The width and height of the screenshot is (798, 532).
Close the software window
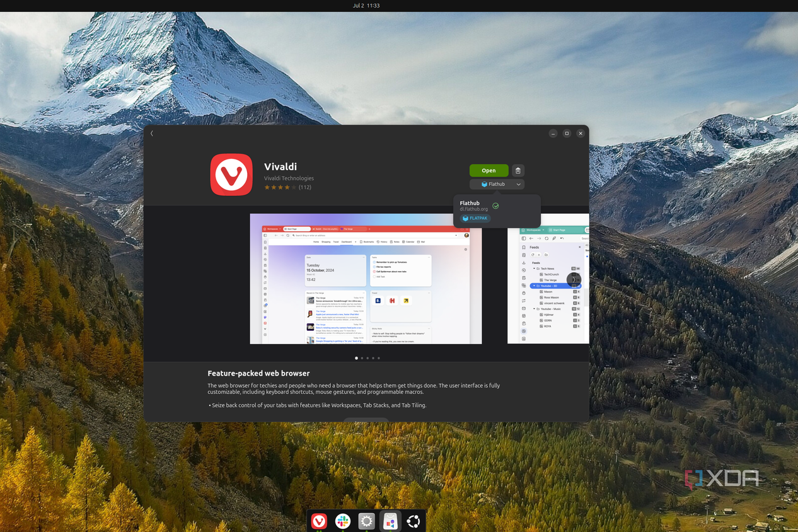tap(581, 133)
